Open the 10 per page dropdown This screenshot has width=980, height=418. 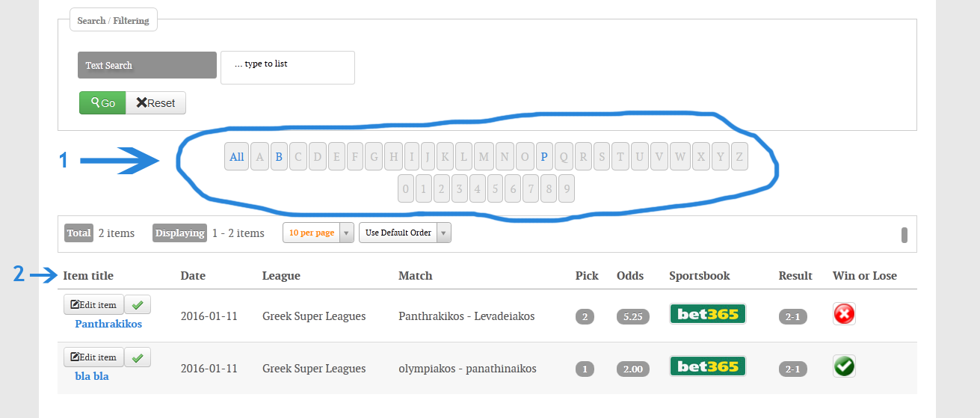tap(318, 233)
